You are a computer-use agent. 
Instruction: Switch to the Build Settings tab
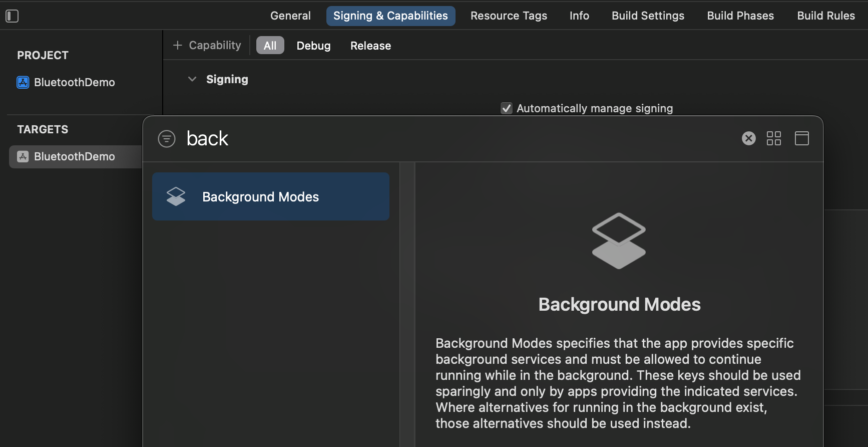(647, 16)
